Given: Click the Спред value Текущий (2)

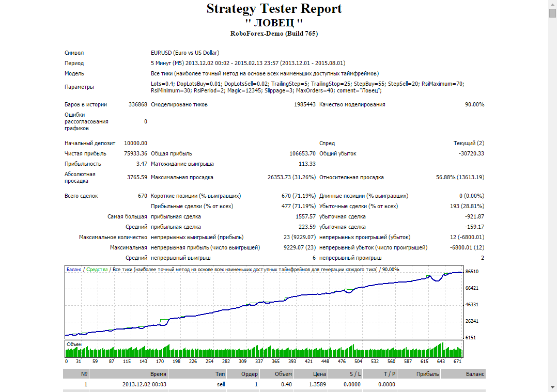Looking at the screenshot, I should (x=469, y=143).
